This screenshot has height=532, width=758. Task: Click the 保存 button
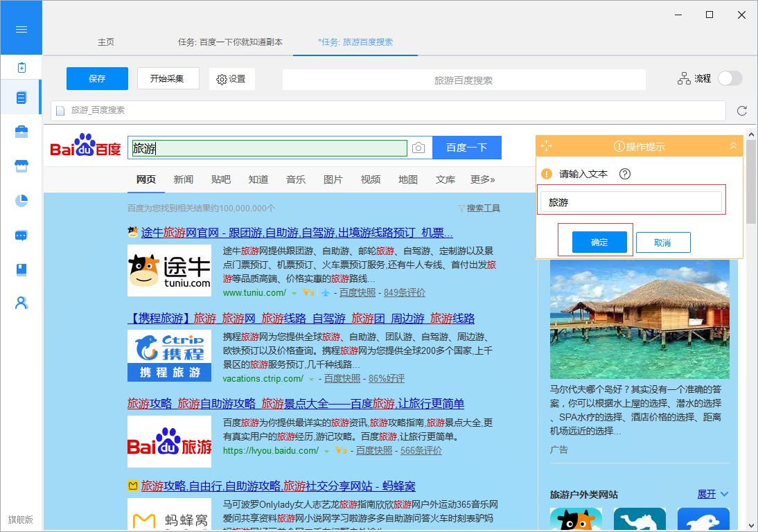click(97, 78)
